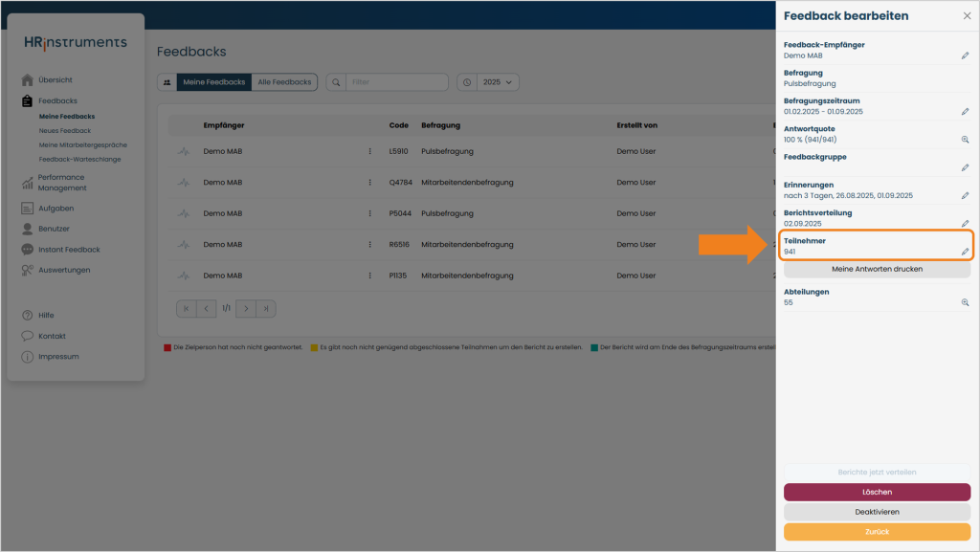This screenshot has width=980, height=552.
Task: Click the Instant Feedback speech bubble icon
Action: pyautogui.click(x=27, y=250)
